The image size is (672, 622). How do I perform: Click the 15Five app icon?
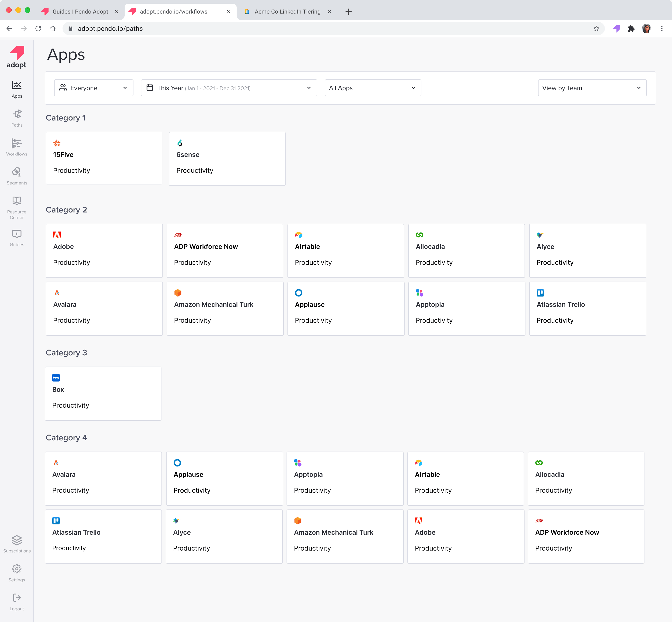tap(57, 143)
